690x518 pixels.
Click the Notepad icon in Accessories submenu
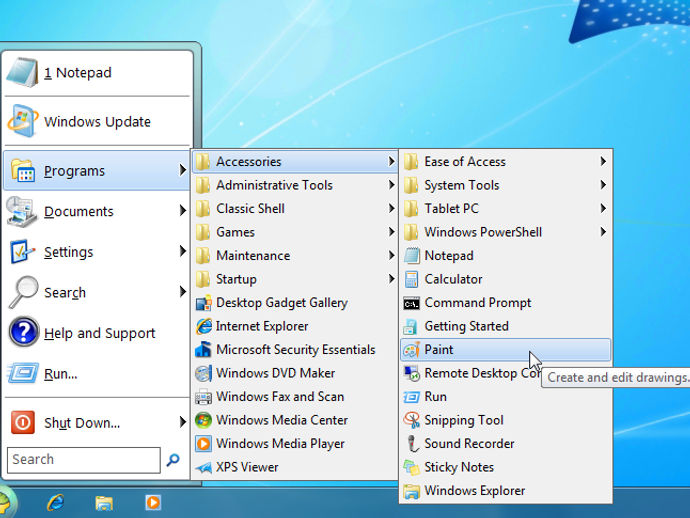(411, 256)
